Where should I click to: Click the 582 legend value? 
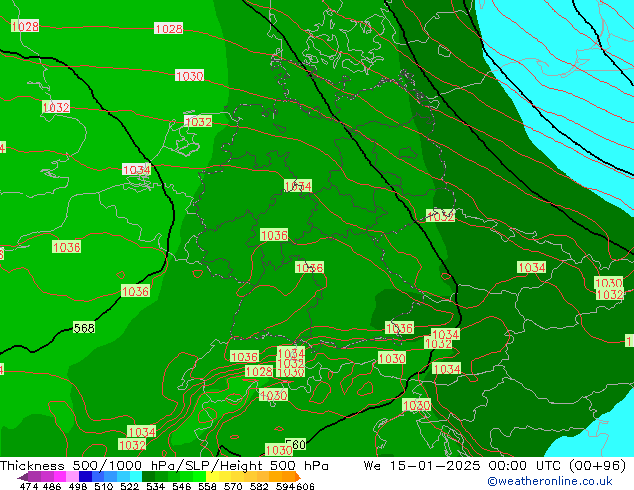point(259,486)
